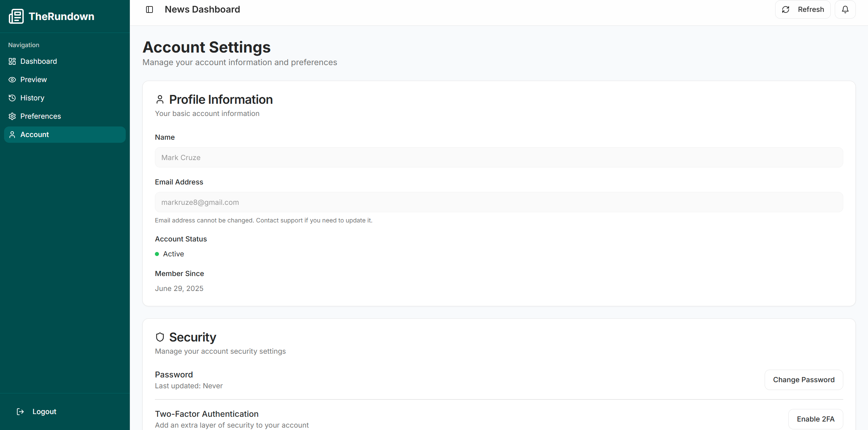Click Logout text in the sidebar
Screen dimensions: 868x430
click(44, 412)
